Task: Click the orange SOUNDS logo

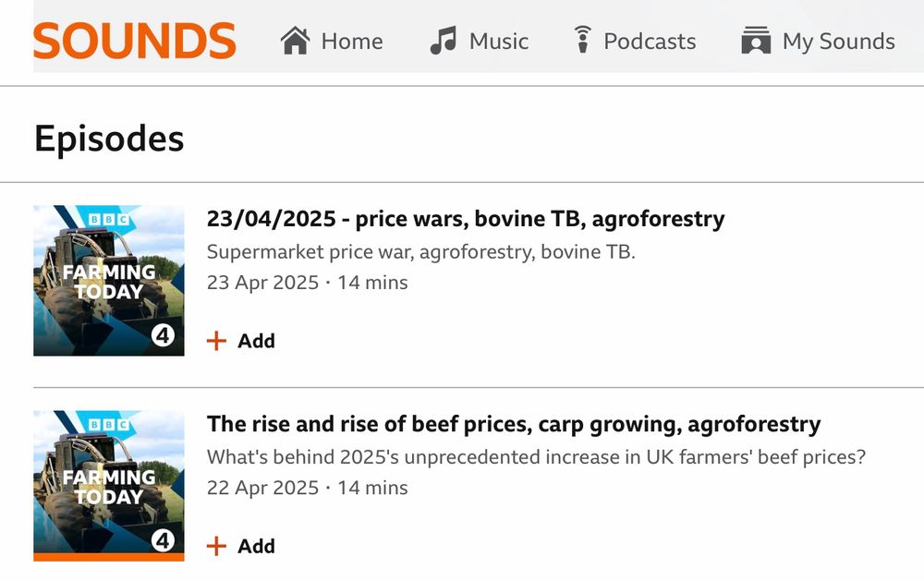Action: tap(135, 41)
